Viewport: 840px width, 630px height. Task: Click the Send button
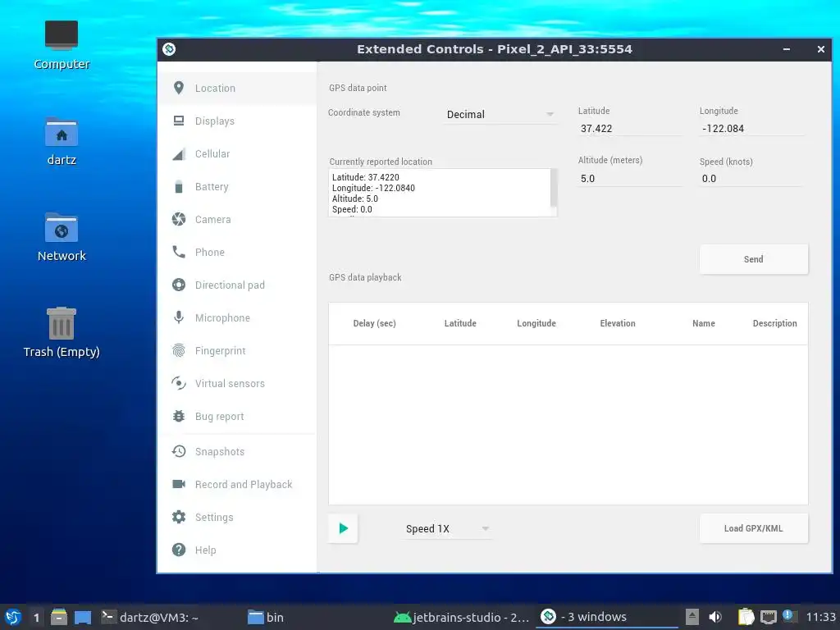753,259
